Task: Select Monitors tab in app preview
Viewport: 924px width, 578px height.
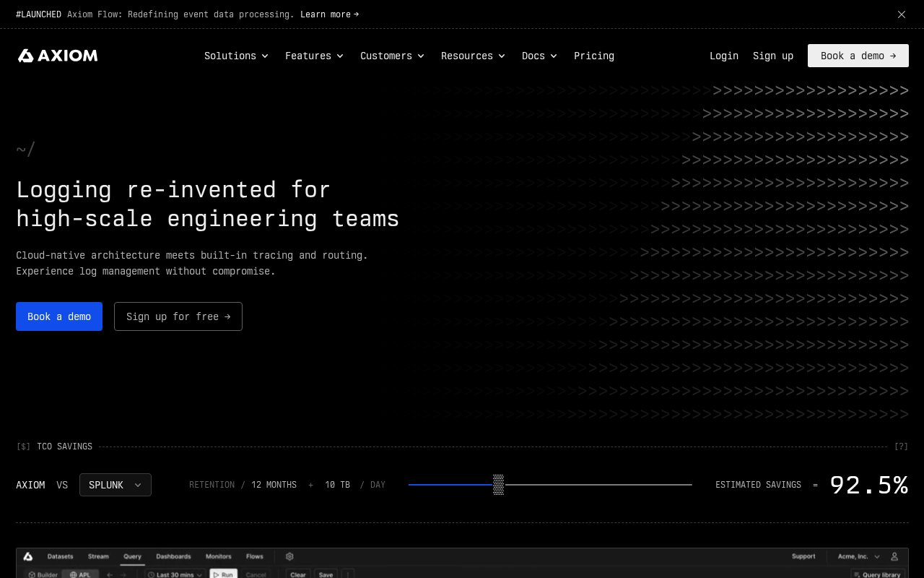Action: click(x=219, y=556)
